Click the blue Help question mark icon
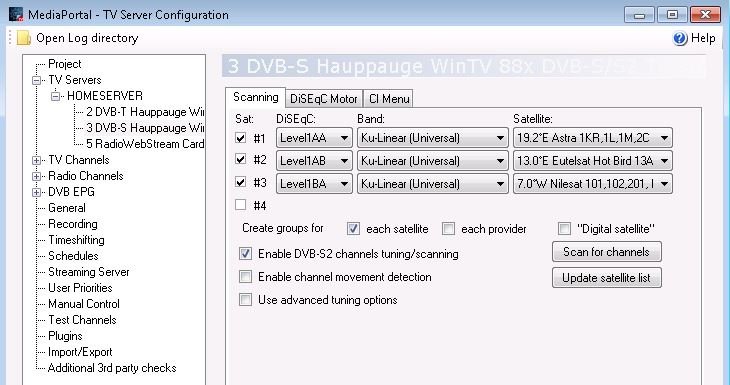 680,38
